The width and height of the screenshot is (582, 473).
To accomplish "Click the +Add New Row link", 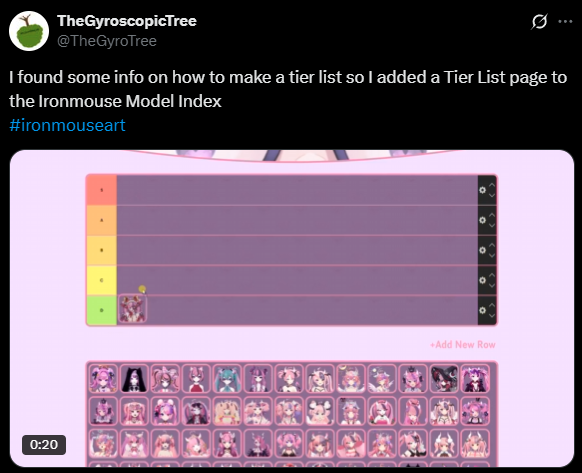I will click(462, 345).
